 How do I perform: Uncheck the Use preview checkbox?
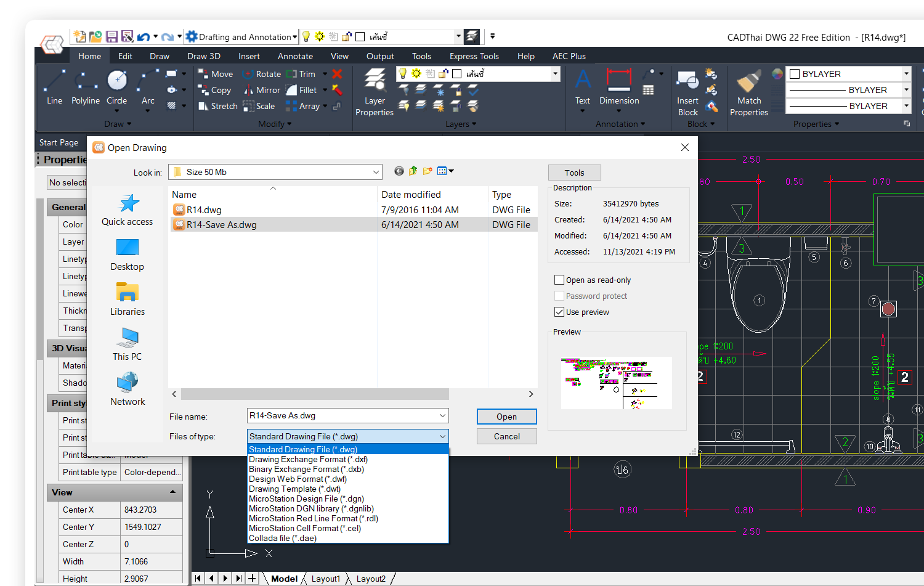(x=559, y=312)
